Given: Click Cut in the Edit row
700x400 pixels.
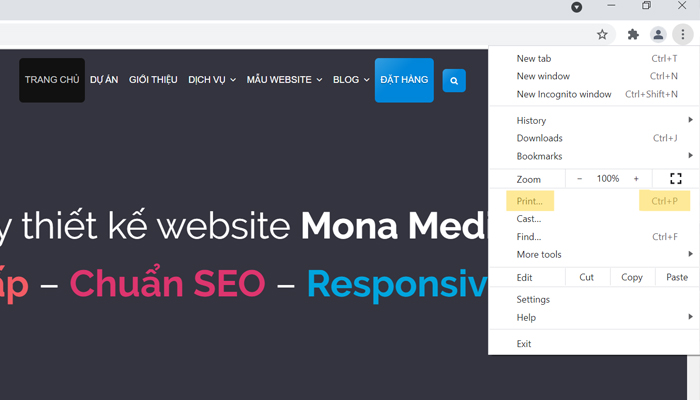Looking at the screenshot, I should (x=587, y=277).
